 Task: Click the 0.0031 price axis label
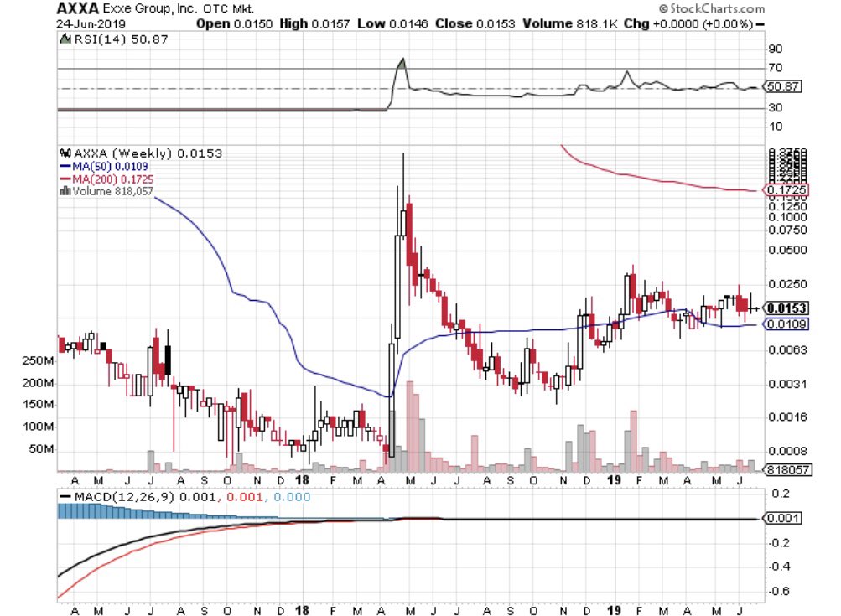(787, 384)
